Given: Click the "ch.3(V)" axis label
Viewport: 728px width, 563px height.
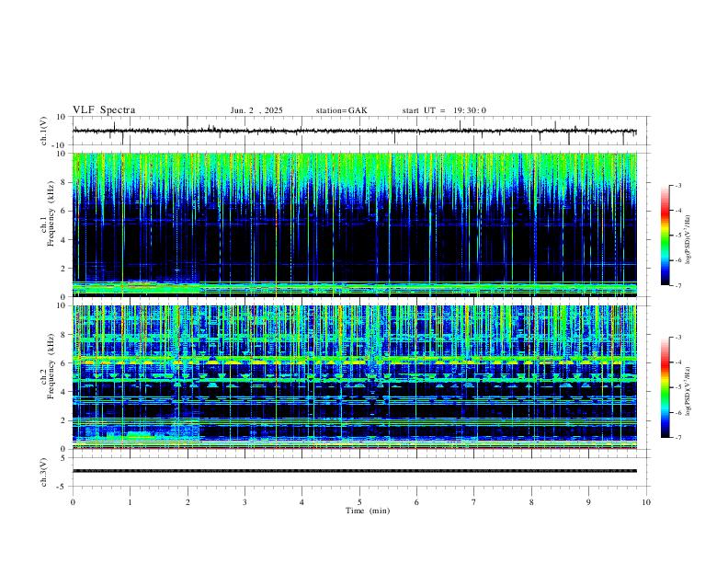Looking at the screenshot, I should (44, 472).
